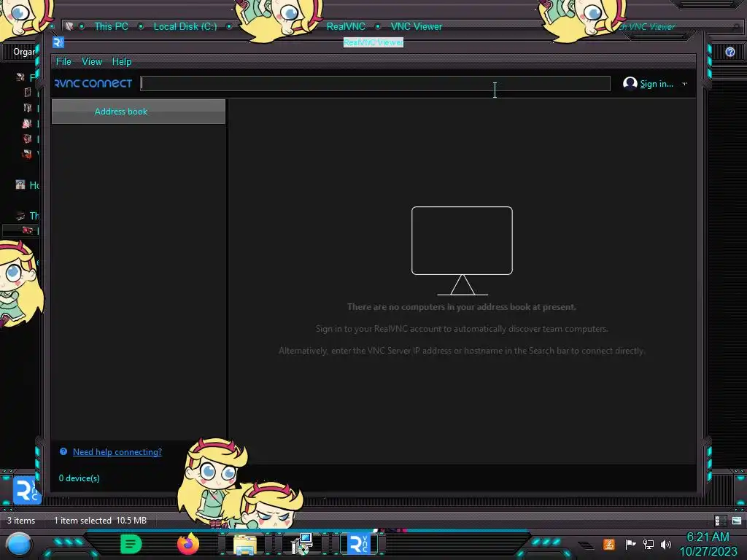Click the Java update tray icon
The image size is (747, 560).
(609, 544)
